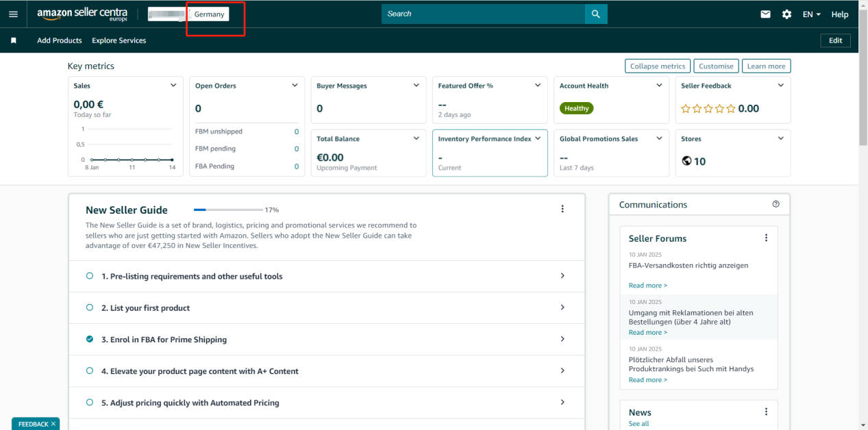The height and width of the screenshot is (430, 868).
Task: Open the mail messages icon
Action: (765, 14)
